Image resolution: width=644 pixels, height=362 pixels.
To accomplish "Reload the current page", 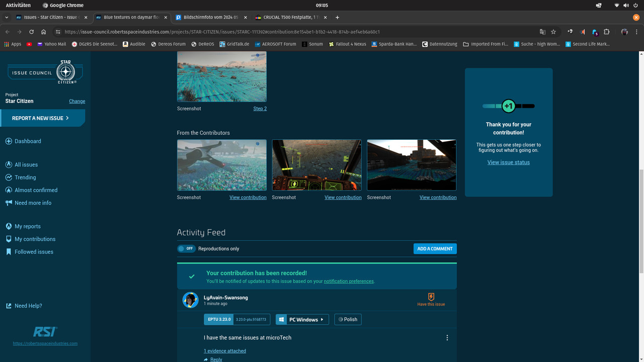I will (31, 32).
